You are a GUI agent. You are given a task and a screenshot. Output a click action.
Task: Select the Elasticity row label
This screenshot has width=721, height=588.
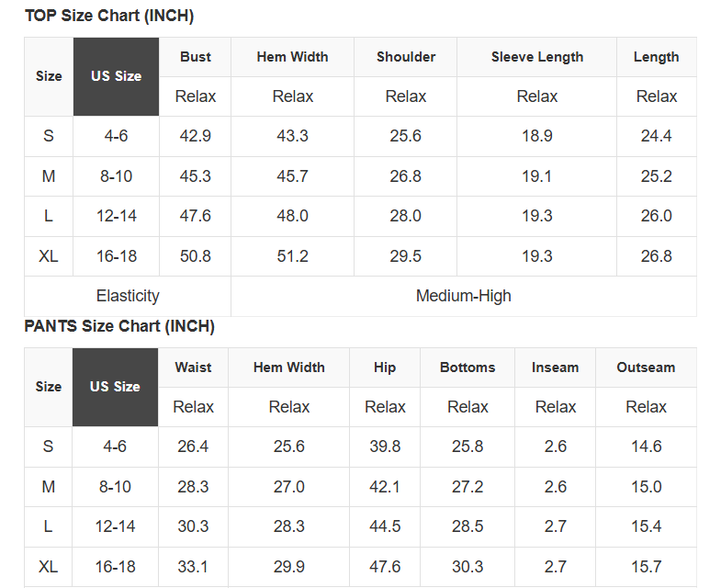point(128,296)
